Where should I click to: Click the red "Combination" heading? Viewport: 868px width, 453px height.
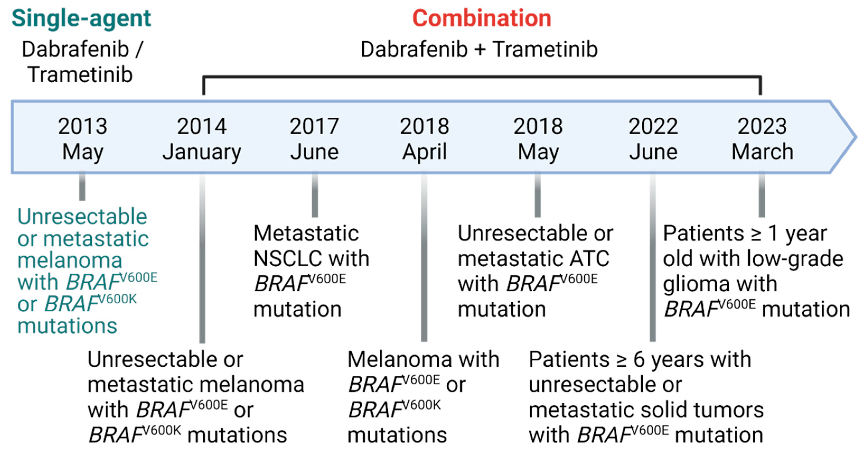click(x=481, y=18)
